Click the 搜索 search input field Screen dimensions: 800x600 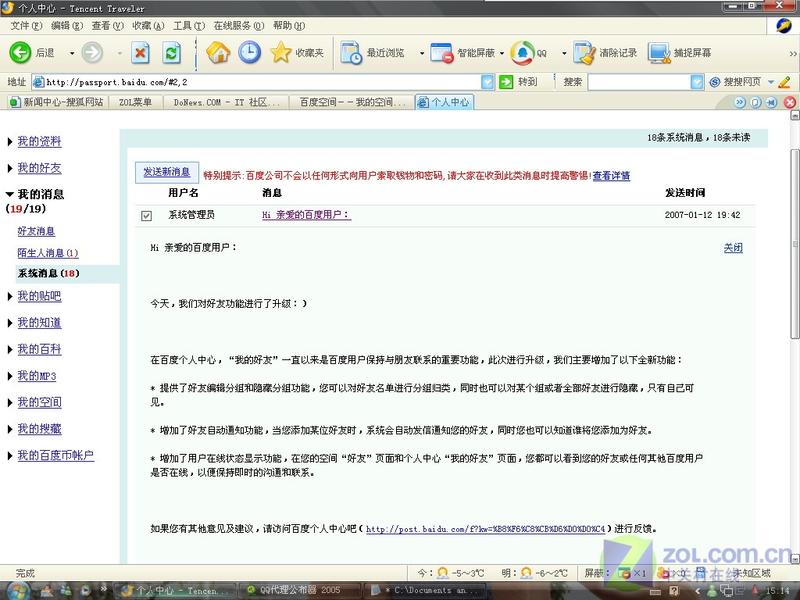click(639, 82)
